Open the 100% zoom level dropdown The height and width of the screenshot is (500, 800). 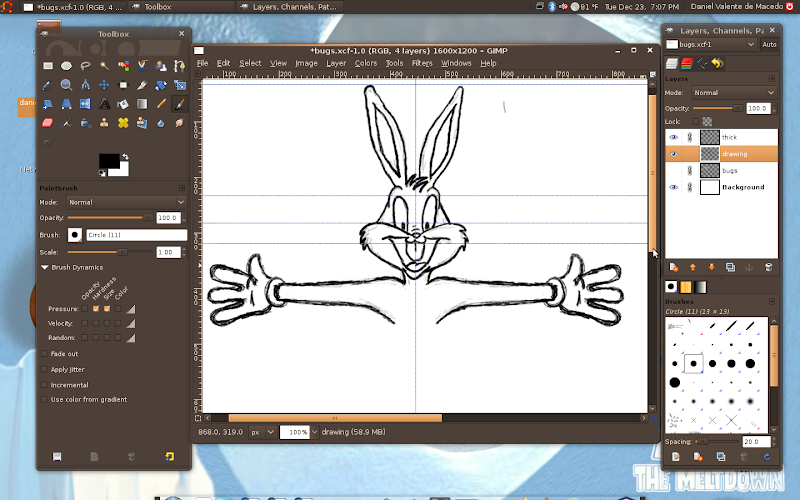314,432
